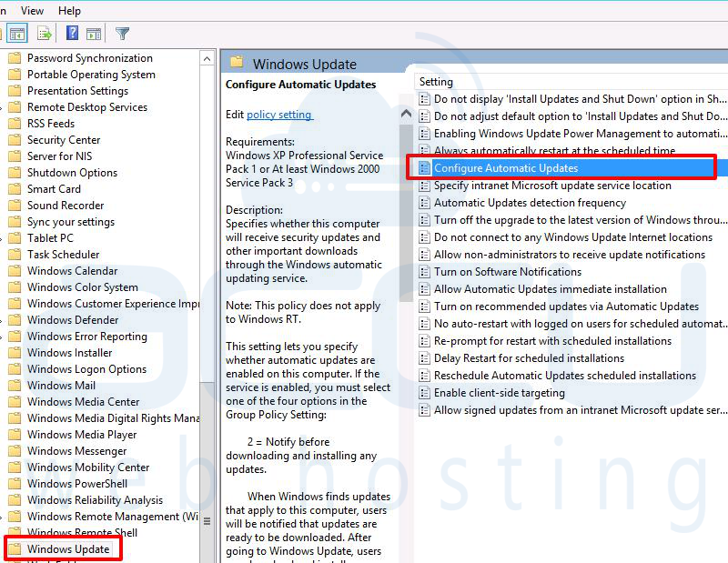
Task: Select 'Do not display Install Updates and Shut Down' setting
Action: pyautogui.click(x=580, y=99)
